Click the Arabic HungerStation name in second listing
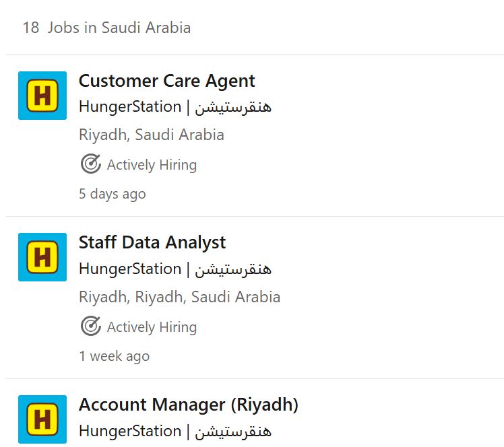Viewport: 504px width, 447px height. coord(233,269)
